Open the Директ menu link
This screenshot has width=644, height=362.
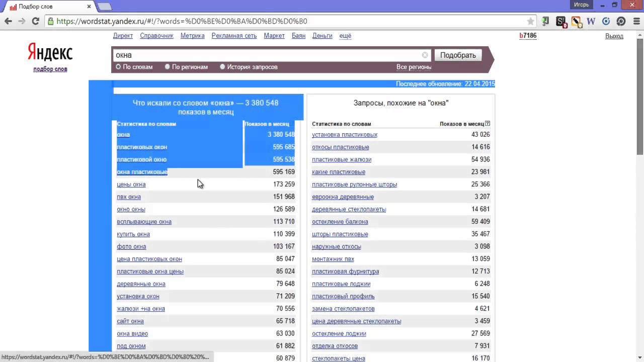123,36
